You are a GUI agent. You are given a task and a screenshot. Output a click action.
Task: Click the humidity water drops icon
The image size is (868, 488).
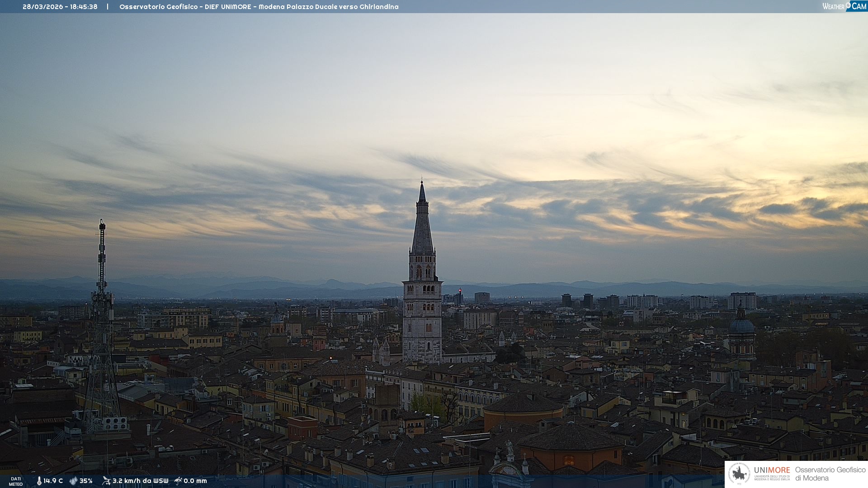(x=73, y=481)
